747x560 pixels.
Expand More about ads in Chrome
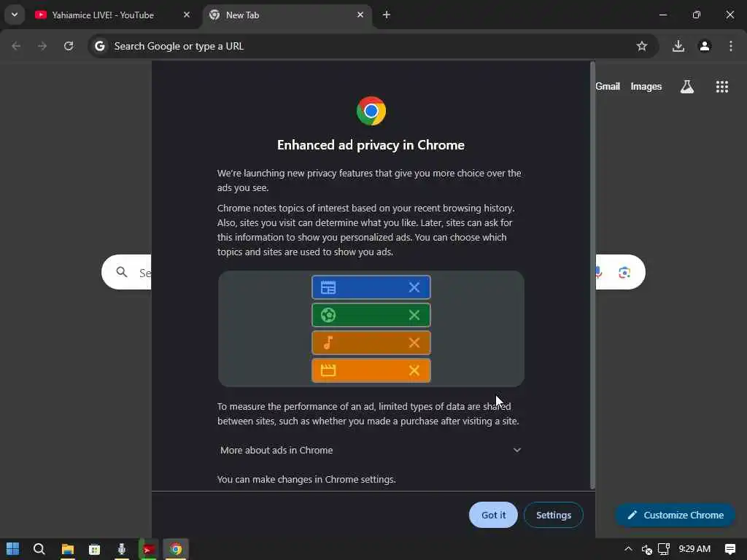pos(371,450)
